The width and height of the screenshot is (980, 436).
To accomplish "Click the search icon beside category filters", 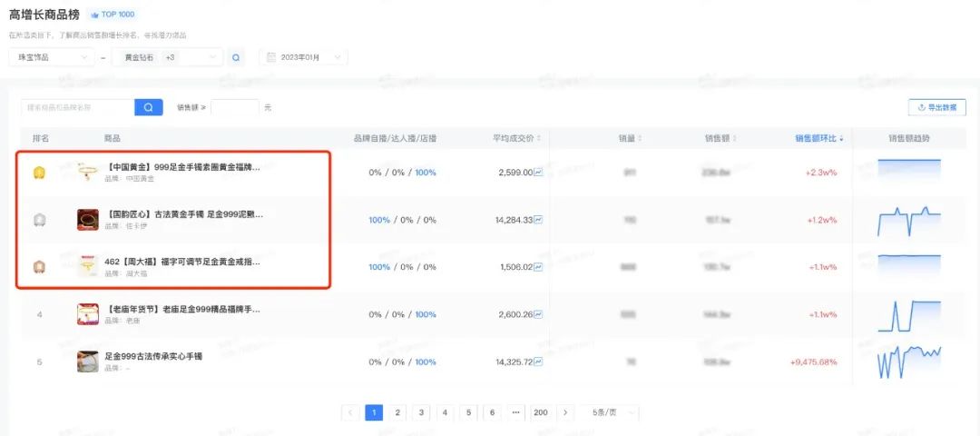I will [x=236, y=57].
